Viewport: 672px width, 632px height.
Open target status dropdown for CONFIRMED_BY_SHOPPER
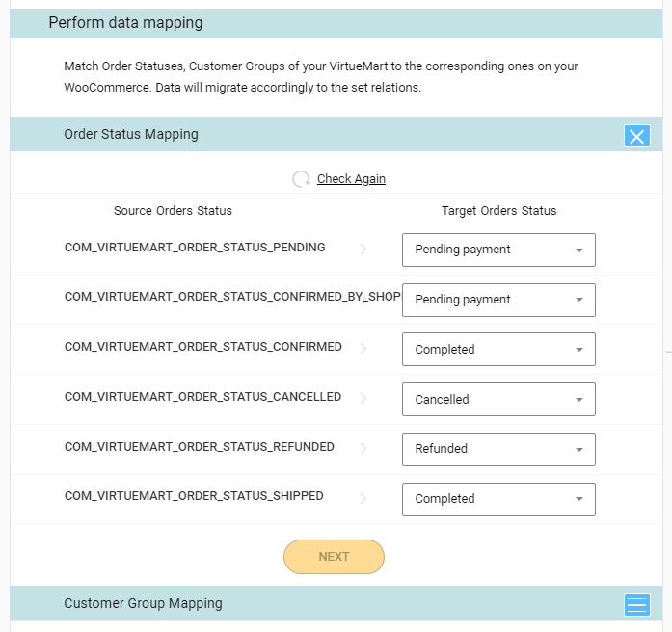(498, 300)
